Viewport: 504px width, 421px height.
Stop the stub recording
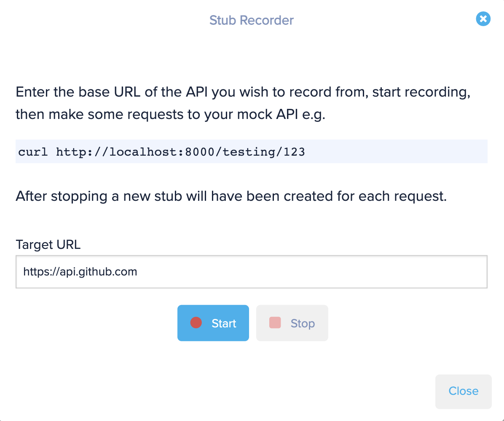(x=292, y=323)
